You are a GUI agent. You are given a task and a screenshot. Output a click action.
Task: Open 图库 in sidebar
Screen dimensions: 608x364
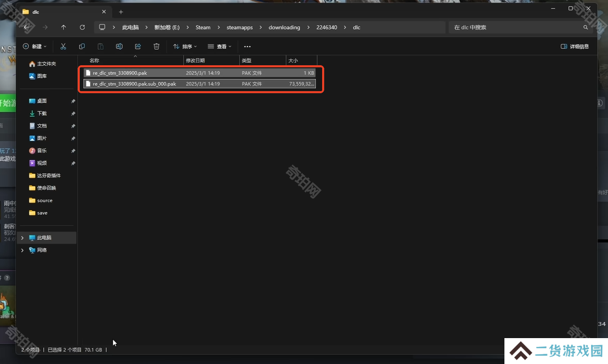point(38,76)
